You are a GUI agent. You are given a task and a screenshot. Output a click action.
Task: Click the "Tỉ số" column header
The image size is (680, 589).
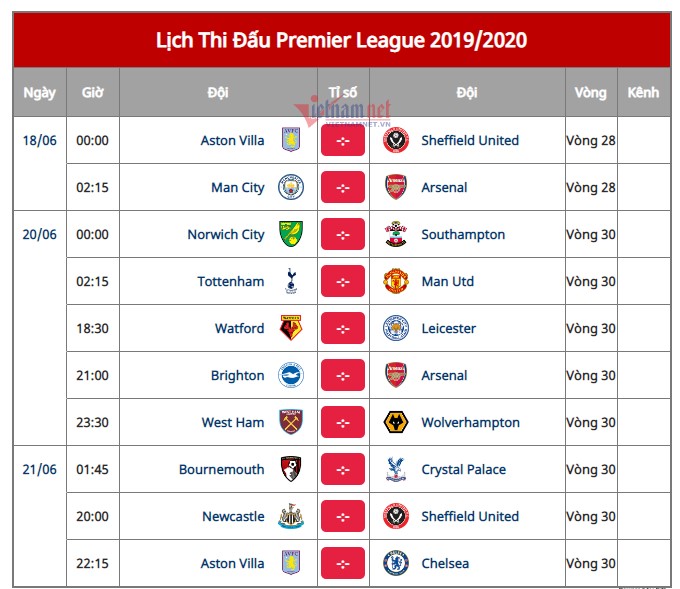point(343,92)
